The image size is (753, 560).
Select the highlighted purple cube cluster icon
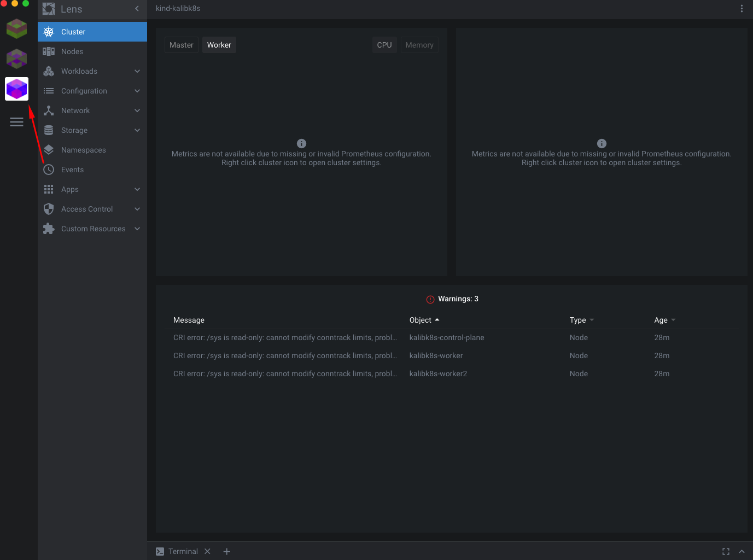point(16,89)
